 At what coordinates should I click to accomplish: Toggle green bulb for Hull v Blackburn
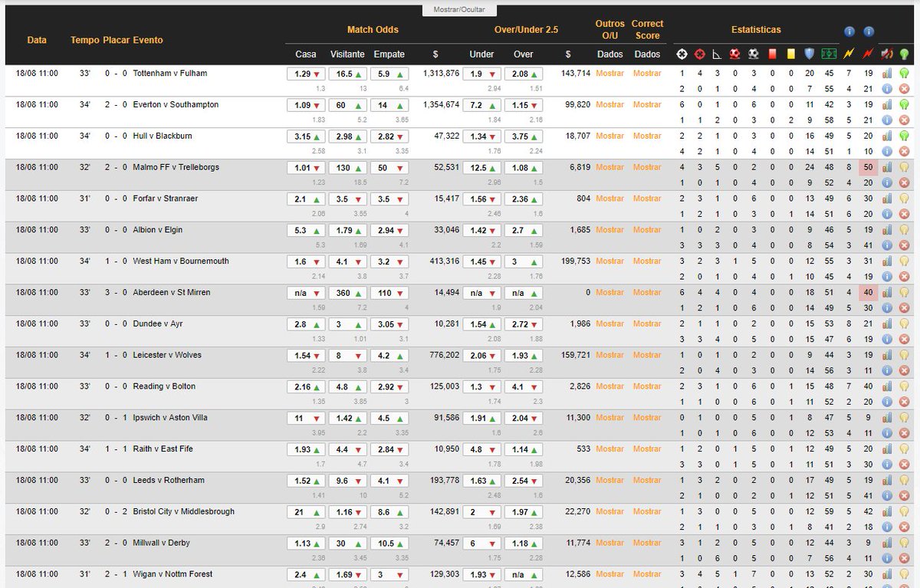coord(904,136)
